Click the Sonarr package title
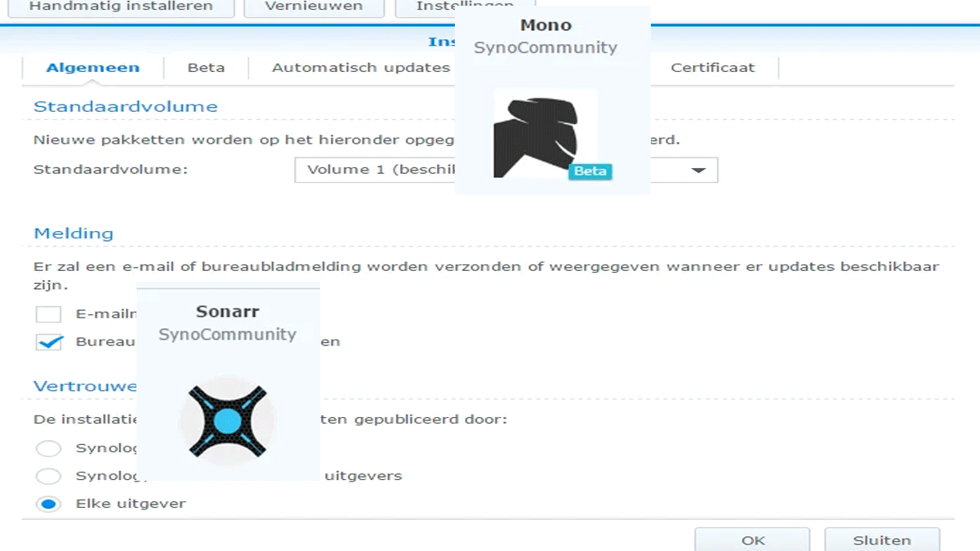980x551 pixels. click(x=227, y=312)
